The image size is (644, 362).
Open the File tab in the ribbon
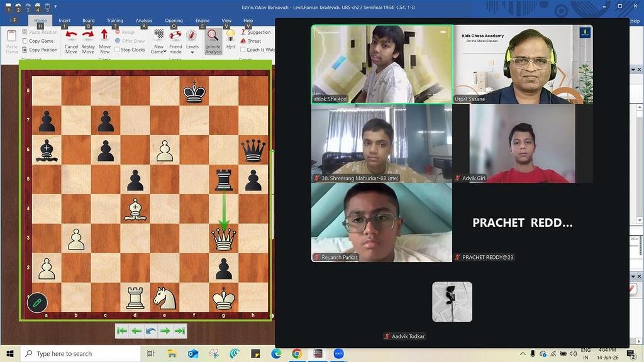pos(13,20)
